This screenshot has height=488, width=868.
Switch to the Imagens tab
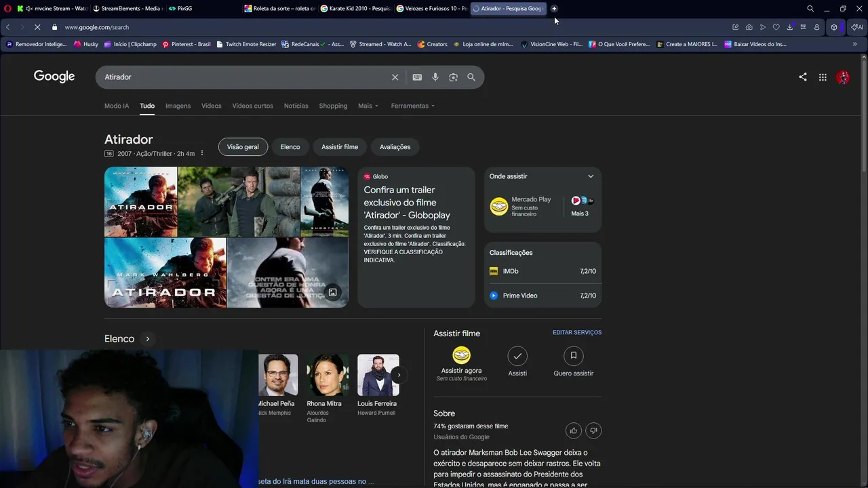point(178,106)
